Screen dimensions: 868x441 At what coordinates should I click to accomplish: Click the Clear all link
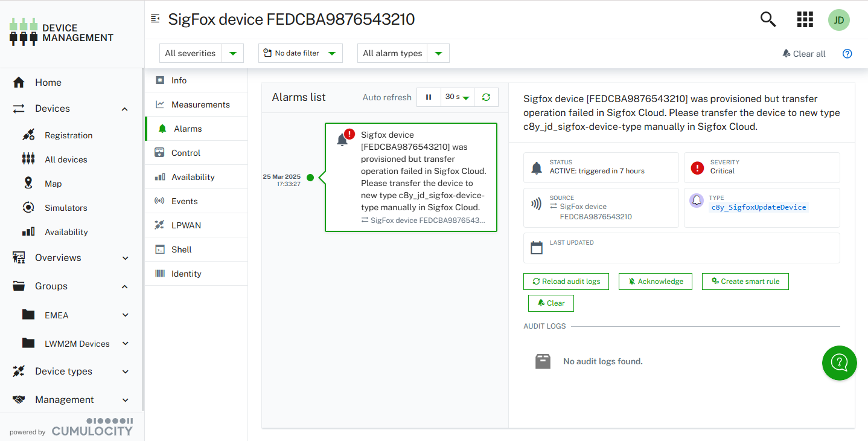point(803,54)
